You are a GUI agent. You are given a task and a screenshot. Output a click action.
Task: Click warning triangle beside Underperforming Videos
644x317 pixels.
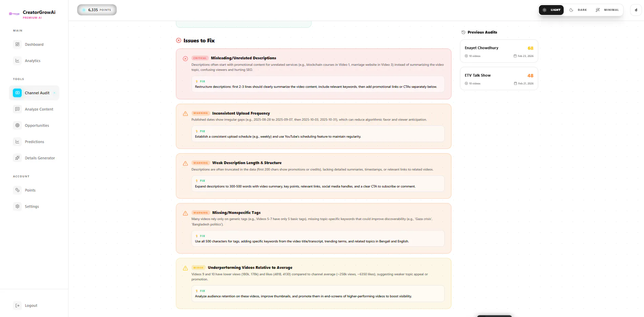pos(185,268)
